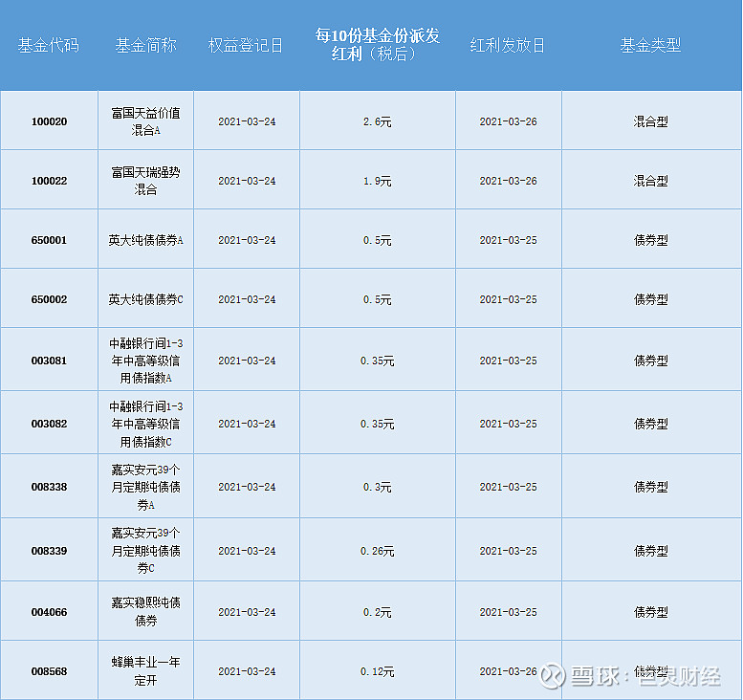This screenshot has width=743, height=700.
Task: Click fund name 蜂巢丰业一年定开
Action: point(146,671)
